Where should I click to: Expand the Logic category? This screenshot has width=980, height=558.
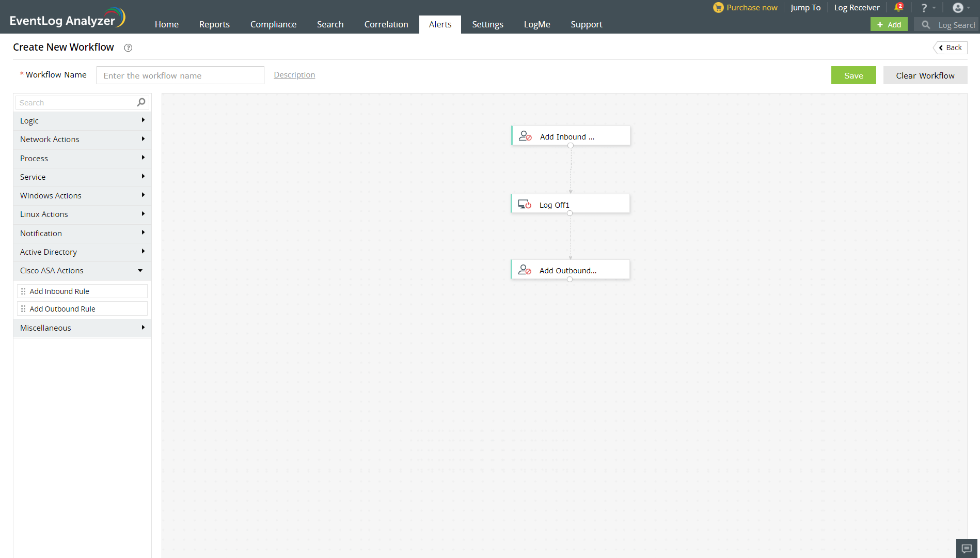tap(82, 121)
